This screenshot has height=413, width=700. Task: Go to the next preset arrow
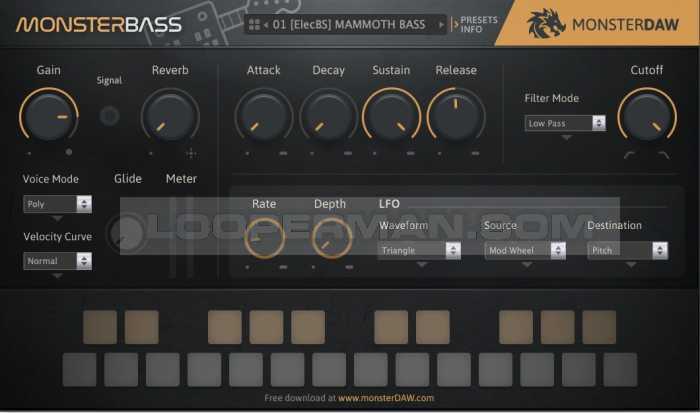pyautogui.click(x=441, y=24)
